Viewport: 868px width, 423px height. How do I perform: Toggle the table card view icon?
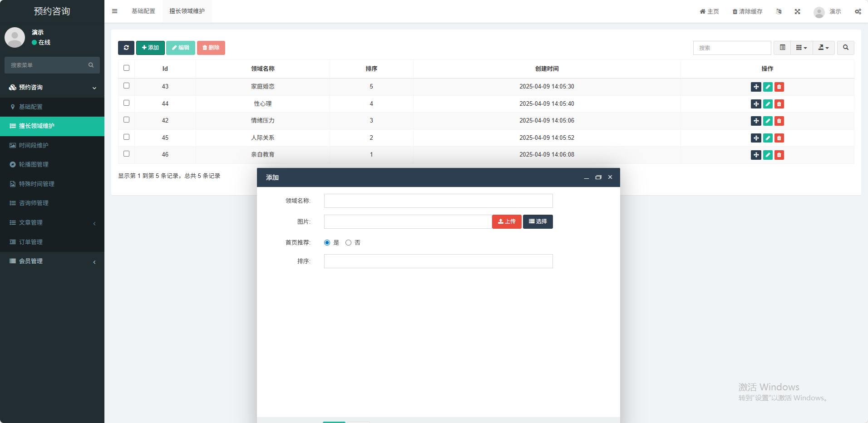782,48
